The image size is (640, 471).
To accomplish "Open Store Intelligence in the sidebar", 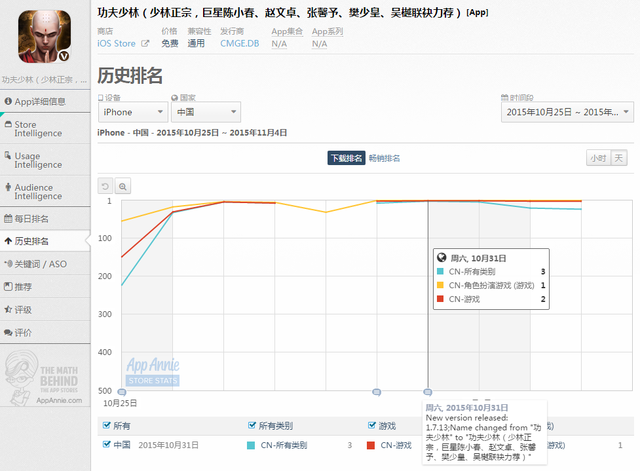I will pyautogui.click(x=45, y=129).
